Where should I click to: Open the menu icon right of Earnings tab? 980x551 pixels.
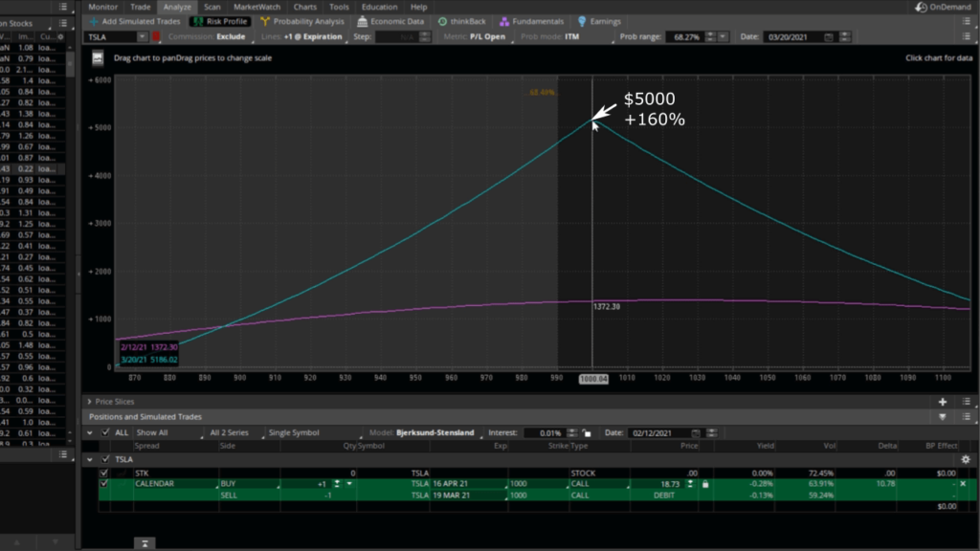[967, 21]
